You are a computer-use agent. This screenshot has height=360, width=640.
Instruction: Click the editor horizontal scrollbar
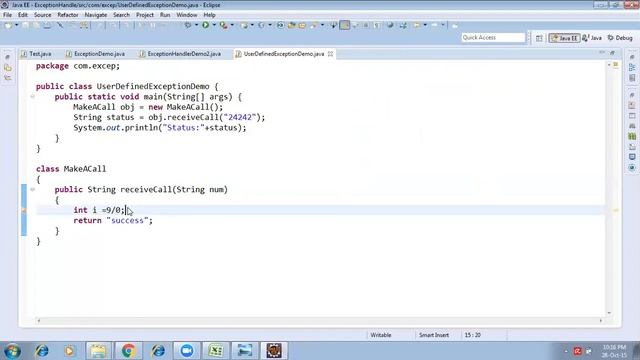tap(320, 321)
